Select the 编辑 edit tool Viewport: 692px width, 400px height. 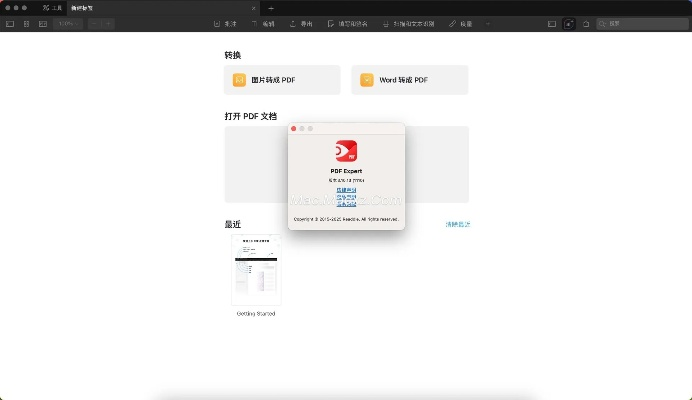263,23
